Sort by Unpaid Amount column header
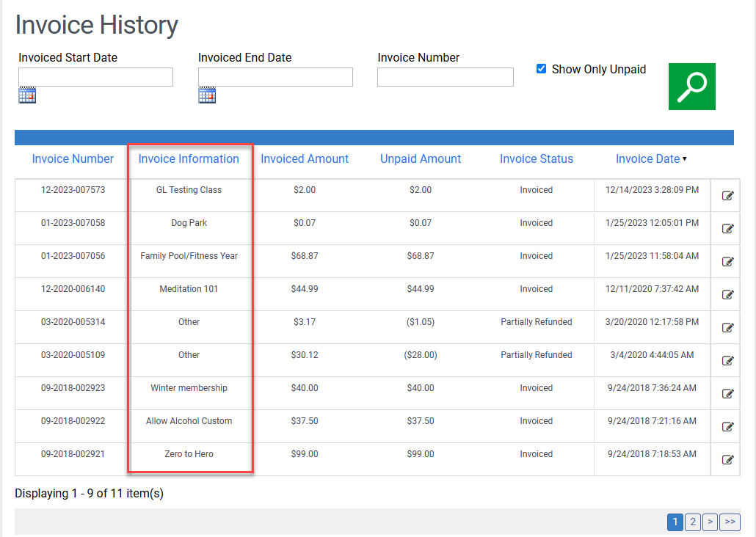756x537 pixels. click(421, 158)
